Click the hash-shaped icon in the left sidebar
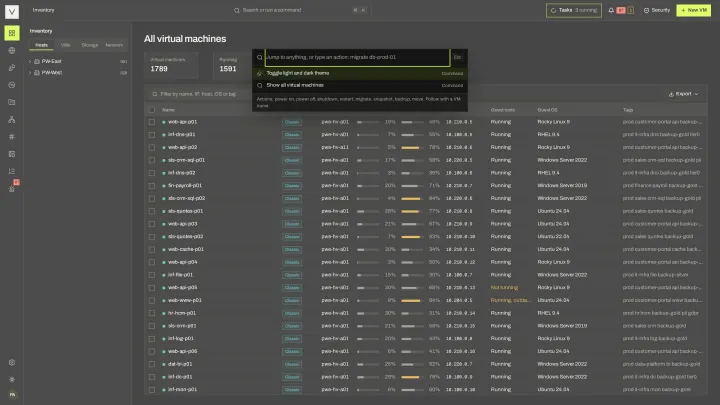This screenshot has width=720, height=405. pyautogui.click(x=12, y=136)
